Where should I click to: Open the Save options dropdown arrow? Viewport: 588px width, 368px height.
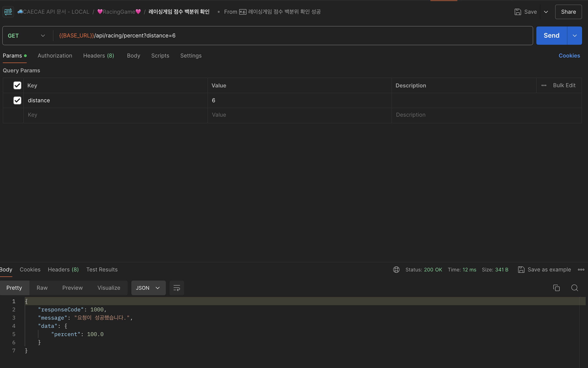point(546,12)
